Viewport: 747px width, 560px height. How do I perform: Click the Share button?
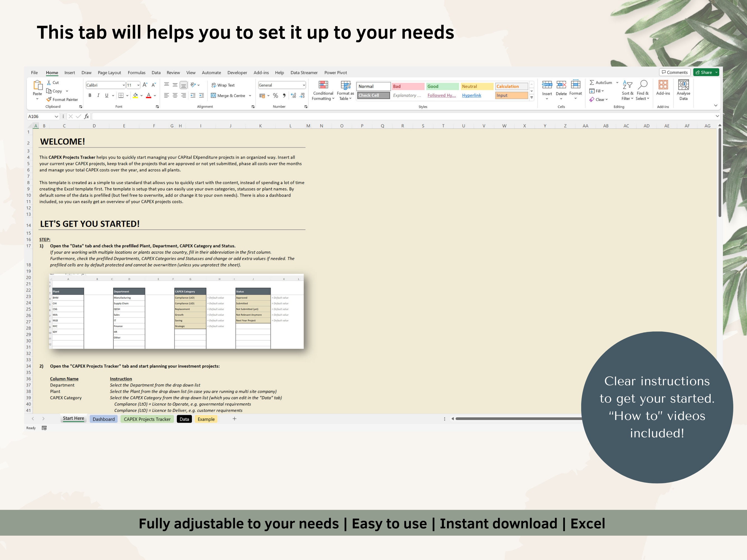tap(705, 72)
